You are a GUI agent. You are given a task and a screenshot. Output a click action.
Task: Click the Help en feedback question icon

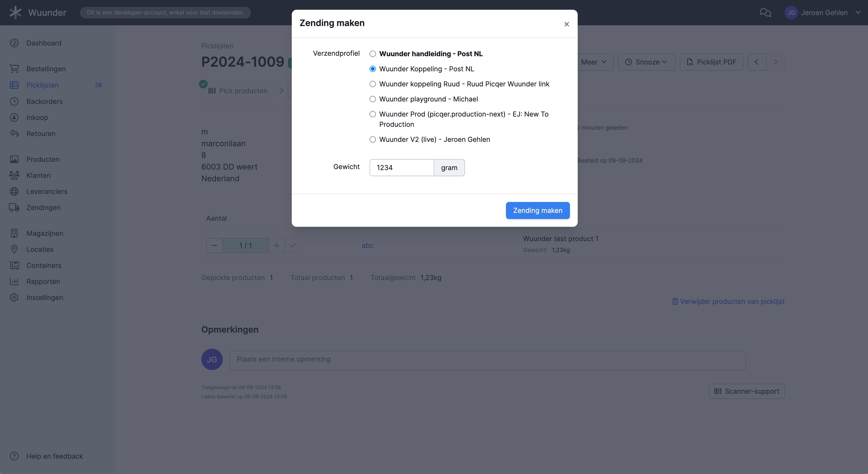14,456
